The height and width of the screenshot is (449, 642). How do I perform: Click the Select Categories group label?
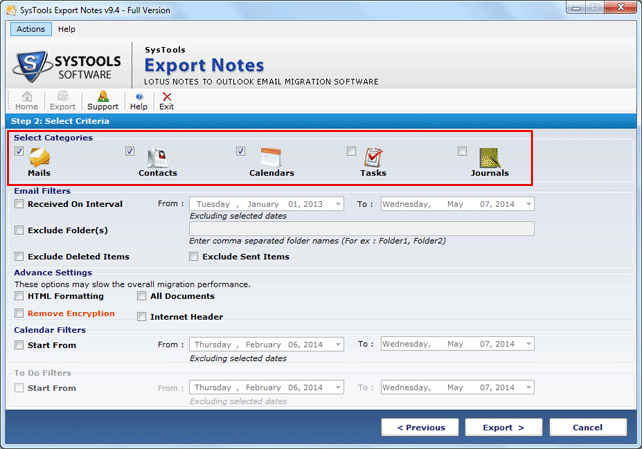coord(53,138)
